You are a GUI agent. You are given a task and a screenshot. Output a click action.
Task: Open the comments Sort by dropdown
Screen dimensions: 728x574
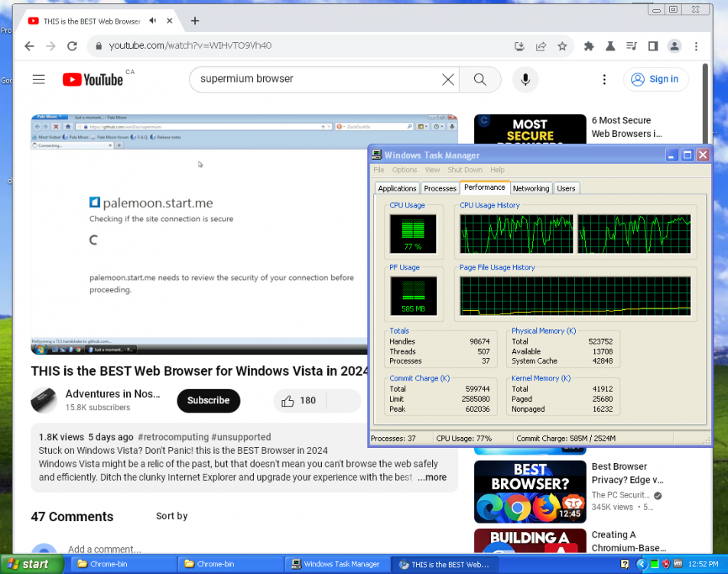171,517
